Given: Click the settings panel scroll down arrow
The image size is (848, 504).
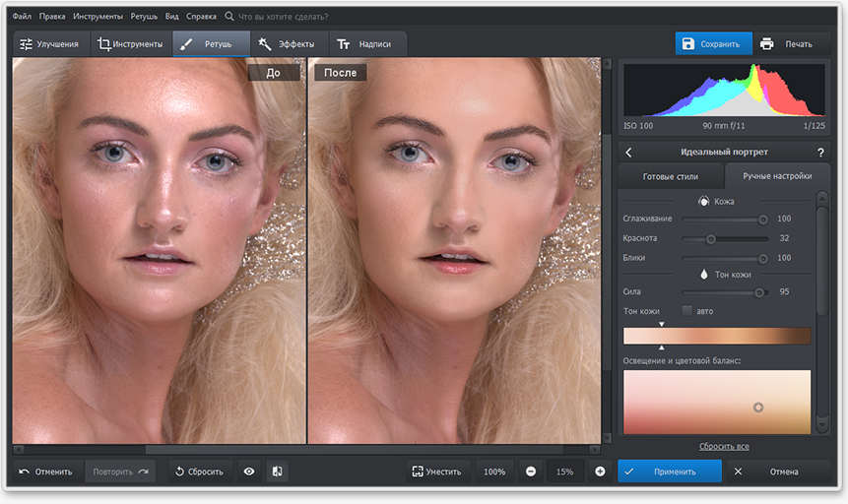Looking at the screenshot, I should pyautogui.click(x=822, y=424).
